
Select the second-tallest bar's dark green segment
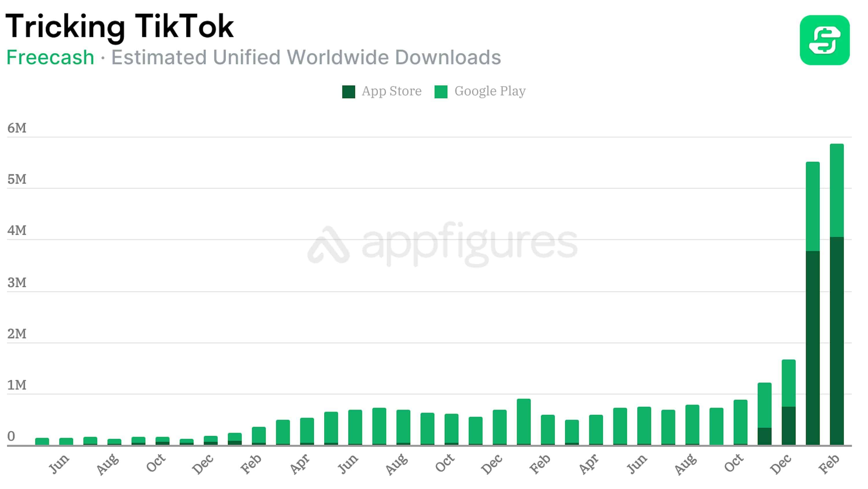tap(812, 347)
